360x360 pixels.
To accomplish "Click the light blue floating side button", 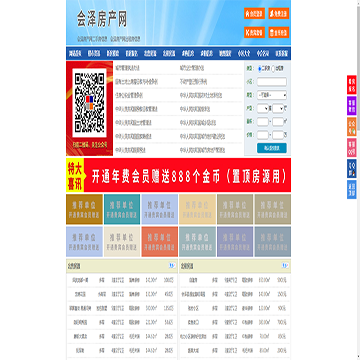I will coord(352,189).
